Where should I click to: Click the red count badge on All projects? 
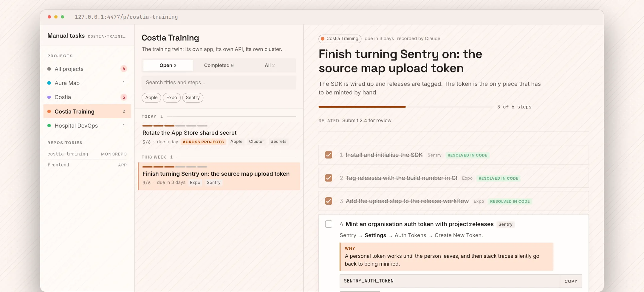(124, 69)
